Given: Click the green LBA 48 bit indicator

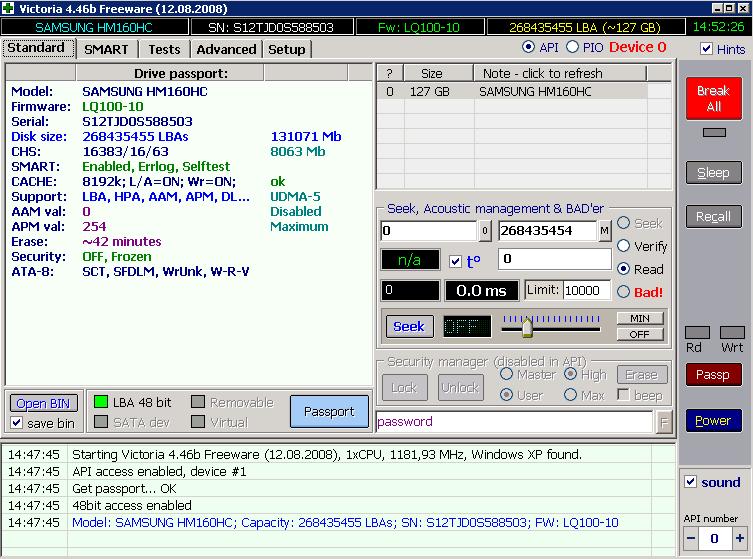Looking at the screenshot, I should [x=101, y=401].
